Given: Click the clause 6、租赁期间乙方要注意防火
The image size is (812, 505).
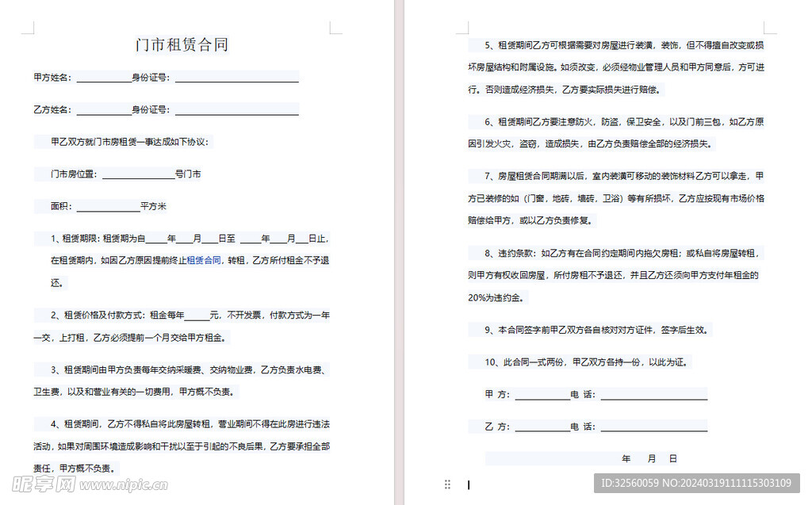Looking at the screenshot, I should 624,122.
